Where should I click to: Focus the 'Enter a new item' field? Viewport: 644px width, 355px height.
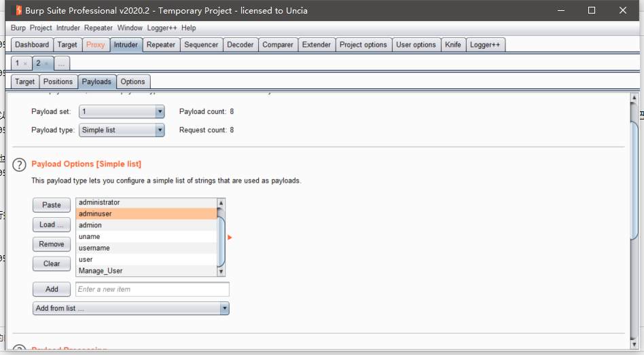pos(152,289)
